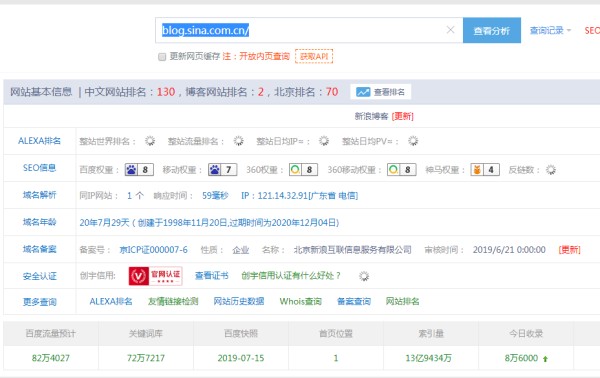Open ICP record 京ICP证000007-6
This screenshot has width=600, height=378.
pos(153,250)
